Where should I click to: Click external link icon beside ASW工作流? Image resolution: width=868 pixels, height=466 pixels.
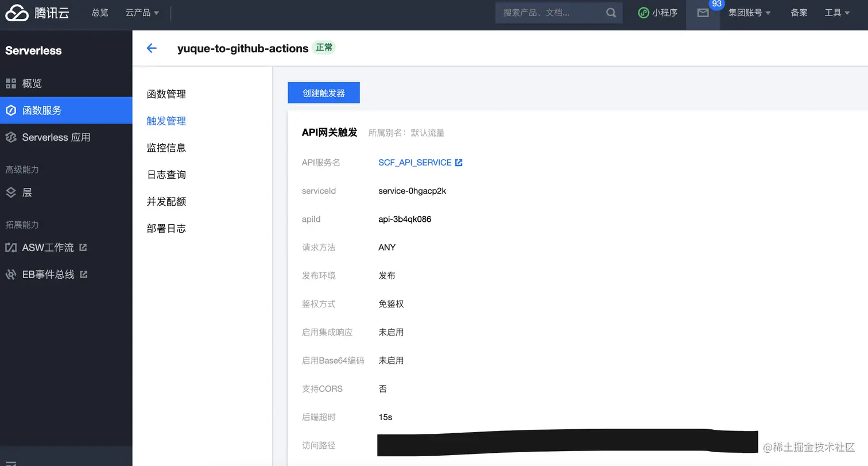[83, 248]
